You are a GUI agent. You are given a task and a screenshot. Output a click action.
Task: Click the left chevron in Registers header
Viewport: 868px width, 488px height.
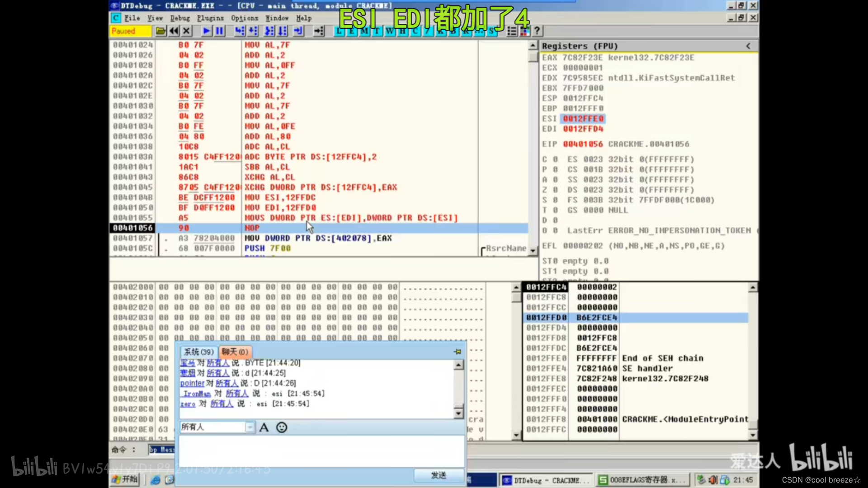pyautogui.click(x=748, y=46)
